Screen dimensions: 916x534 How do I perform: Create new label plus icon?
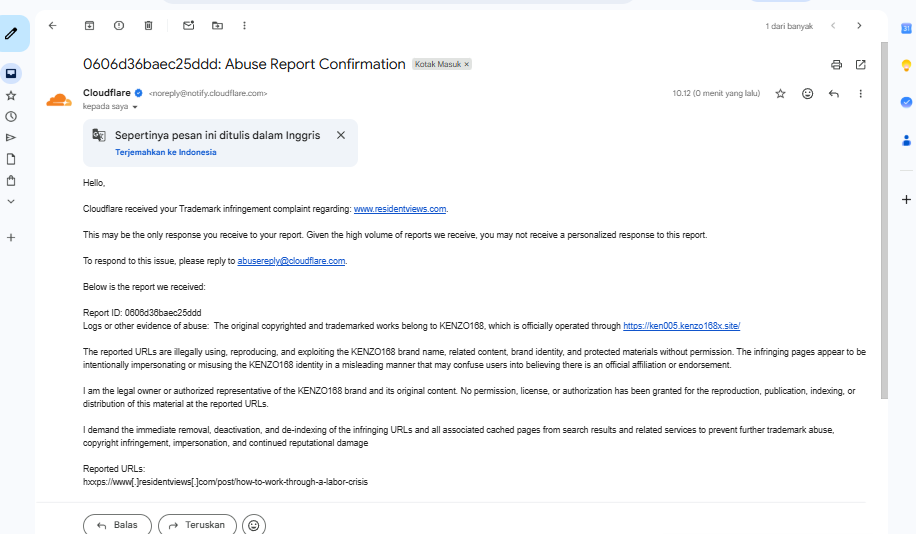[11, 238]
